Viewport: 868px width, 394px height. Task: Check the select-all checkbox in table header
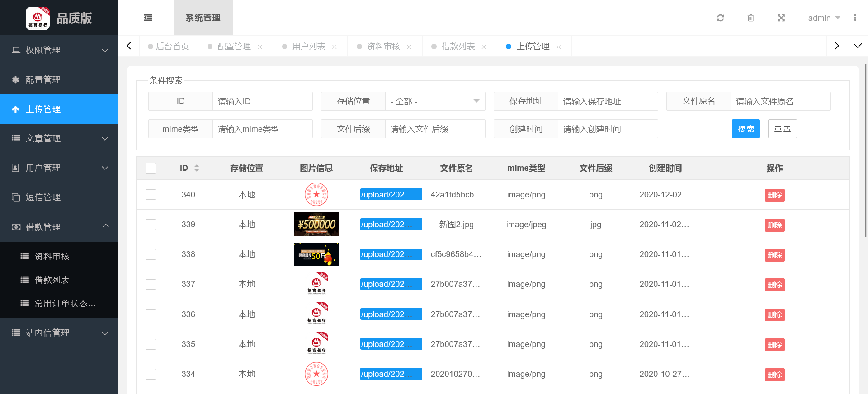click(151, 168)
